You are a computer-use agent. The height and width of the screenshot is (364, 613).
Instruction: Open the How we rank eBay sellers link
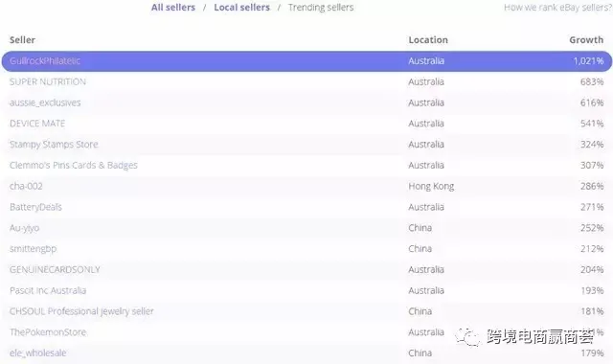click(x=557, y=8)
